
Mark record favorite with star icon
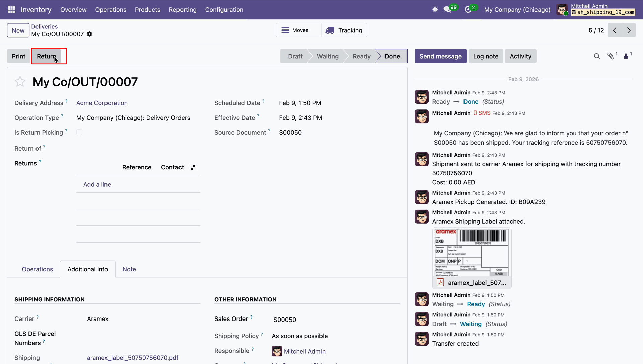pyautogui.click(x=20, y=82)
